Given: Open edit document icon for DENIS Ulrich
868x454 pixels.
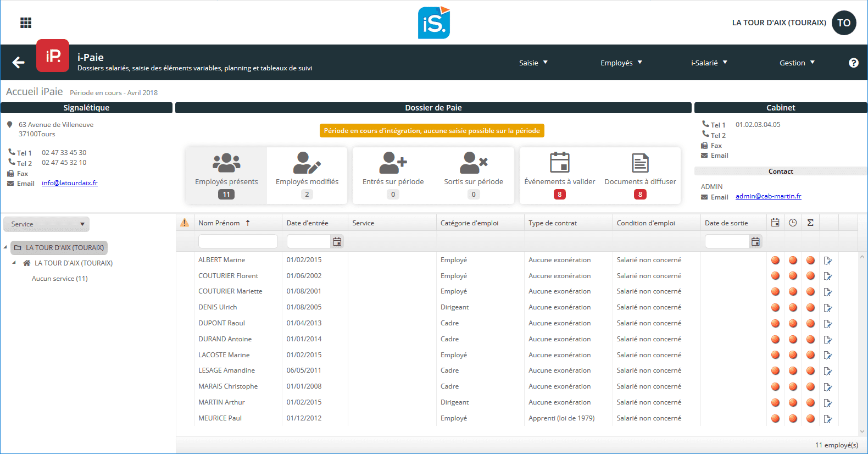Looking at the screenshot, I should click(x=828, y=308).
